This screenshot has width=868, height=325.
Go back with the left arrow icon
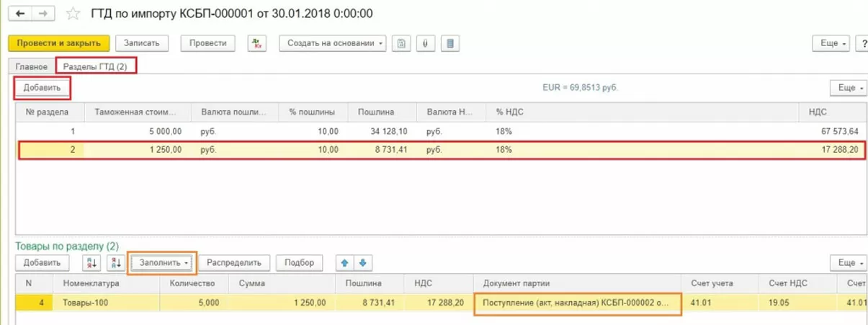click(x=20, y=14)
